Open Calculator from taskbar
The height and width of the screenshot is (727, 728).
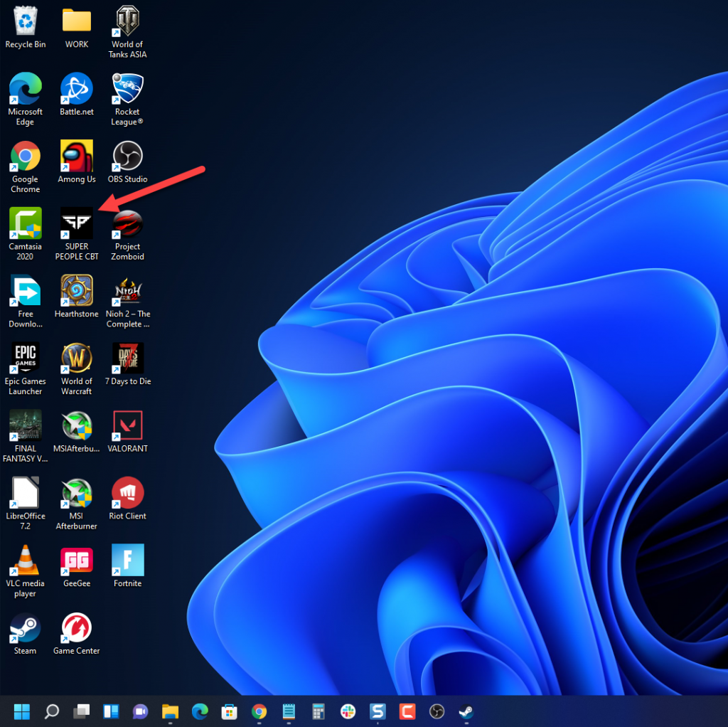318,711
